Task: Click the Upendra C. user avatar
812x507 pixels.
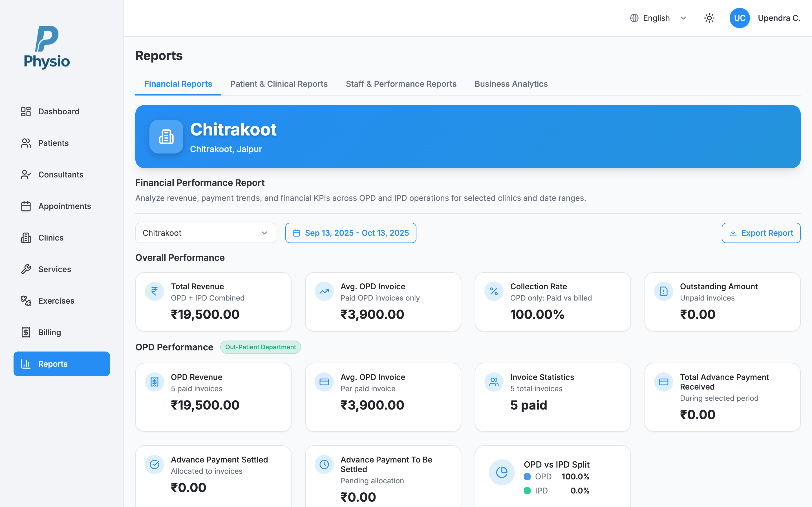Action: (740, 18)
